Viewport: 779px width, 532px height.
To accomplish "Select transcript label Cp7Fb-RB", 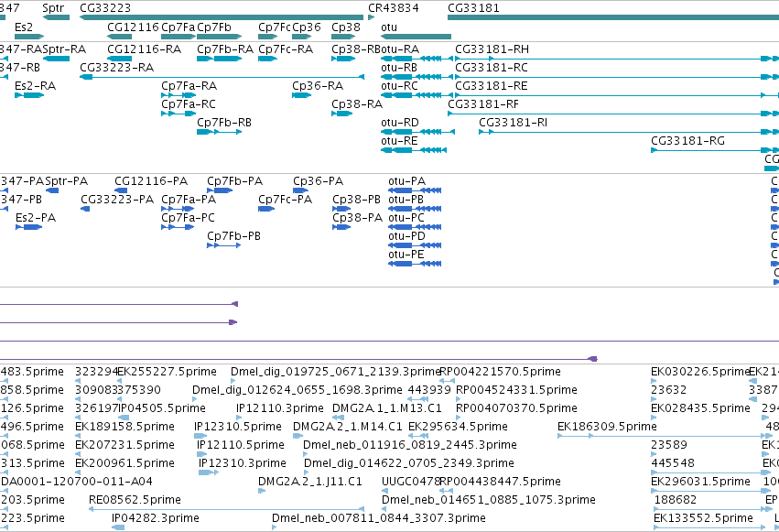I will click(224, 123).
